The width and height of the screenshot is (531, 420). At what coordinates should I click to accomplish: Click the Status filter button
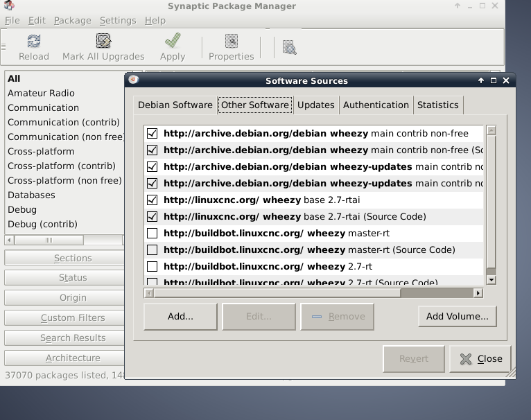tap(65, 278)
